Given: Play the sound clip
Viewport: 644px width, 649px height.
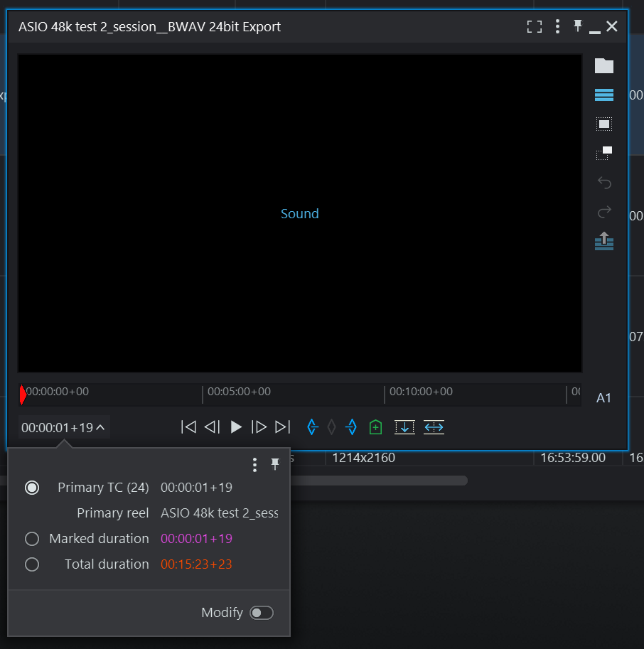Looking at the screenshot, I should [x=236, y=427].
